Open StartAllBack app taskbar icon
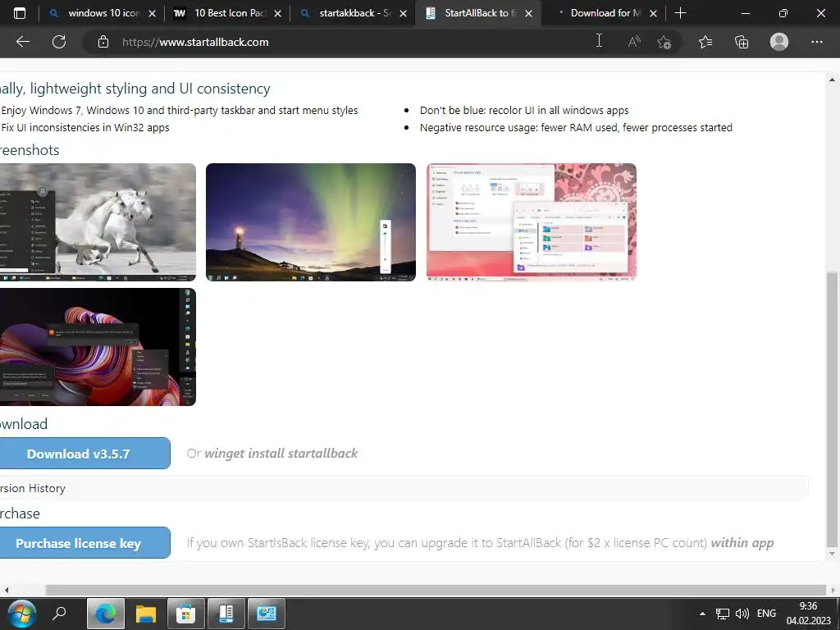This screenshot has width=840, height=630. click(x=226, y=614)
